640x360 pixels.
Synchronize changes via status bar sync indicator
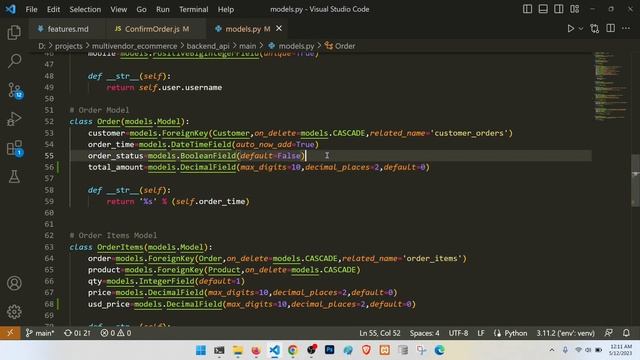click(x=77, y=333)
